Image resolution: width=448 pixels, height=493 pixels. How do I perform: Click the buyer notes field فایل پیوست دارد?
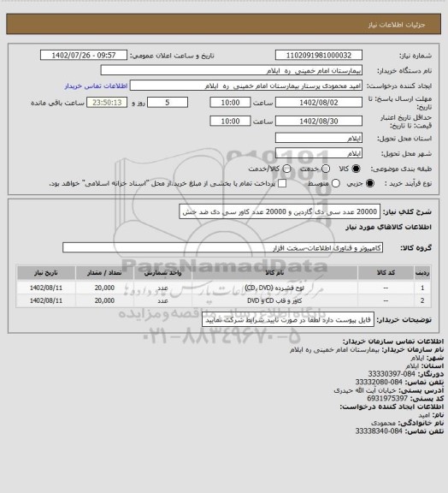(x=288, y=320)
